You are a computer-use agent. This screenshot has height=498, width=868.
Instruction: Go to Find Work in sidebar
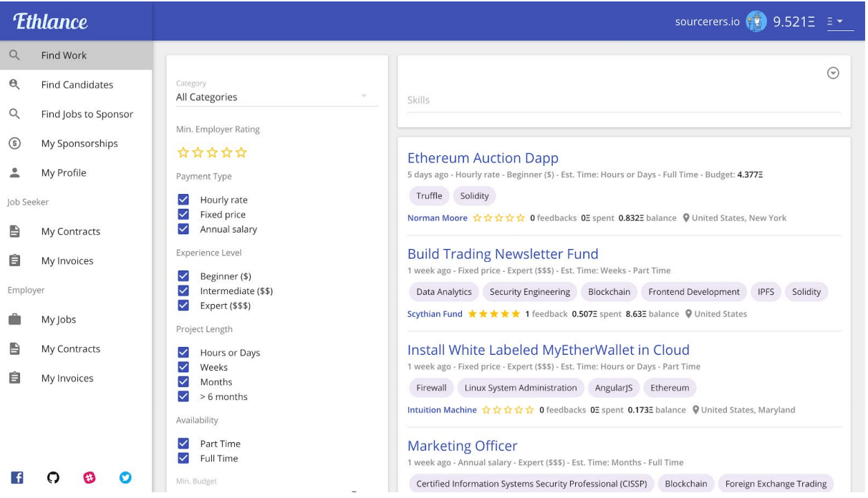point(76,55)
